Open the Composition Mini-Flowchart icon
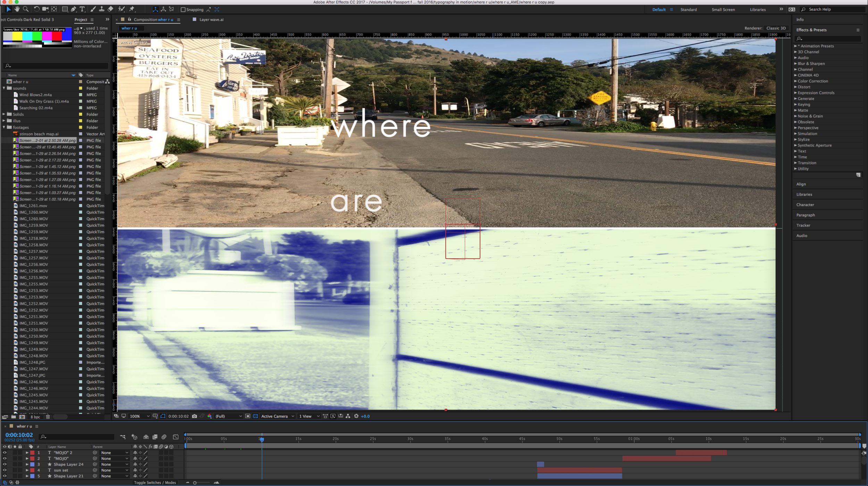 click(x=123, y=437)
